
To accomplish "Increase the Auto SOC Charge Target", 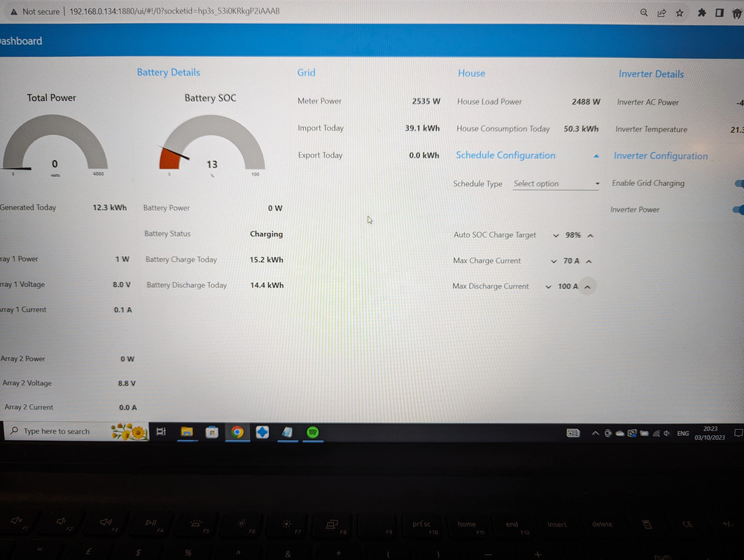I will point(590,235).
